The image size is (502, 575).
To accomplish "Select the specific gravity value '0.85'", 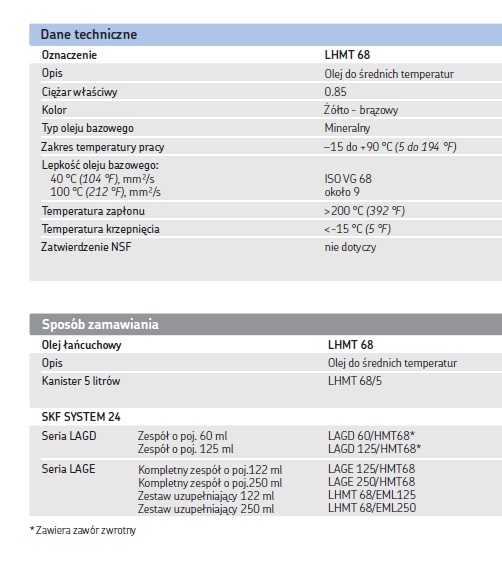I will pos(335,92).
